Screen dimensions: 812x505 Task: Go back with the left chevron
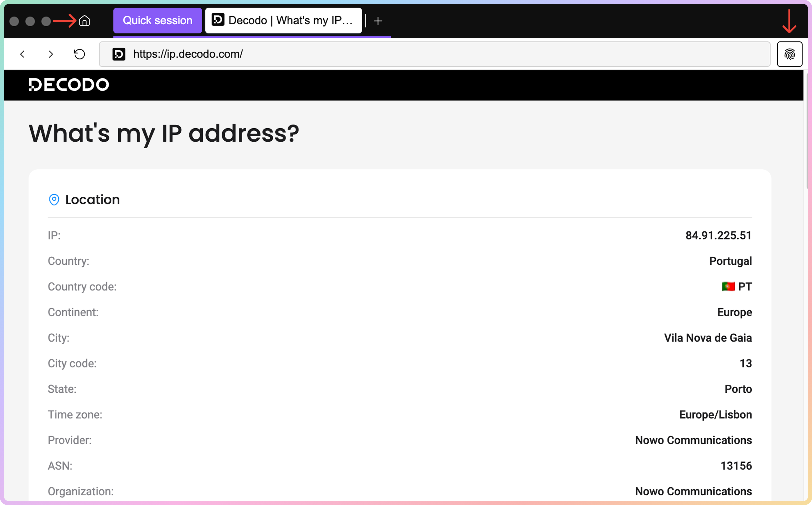pyautogui.click(x=22, y=54)
